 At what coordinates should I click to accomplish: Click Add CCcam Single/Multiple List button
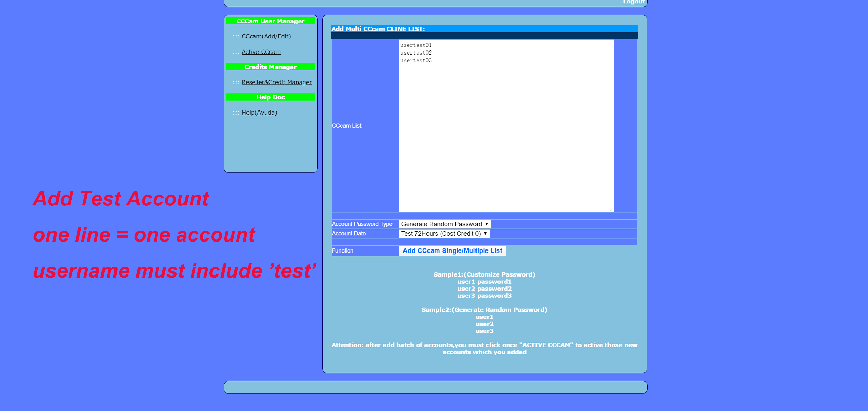[452, 251]
